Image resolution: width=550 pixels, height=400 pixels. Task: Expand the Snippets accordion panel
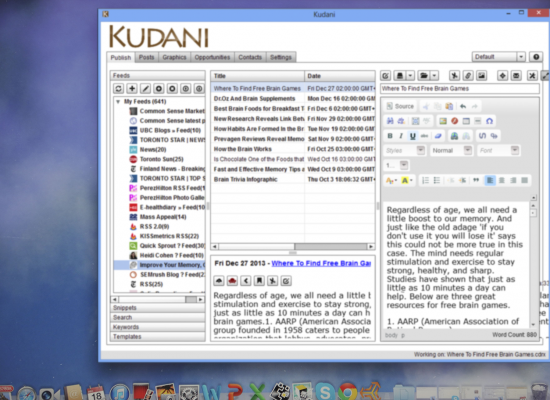point(158,308)
